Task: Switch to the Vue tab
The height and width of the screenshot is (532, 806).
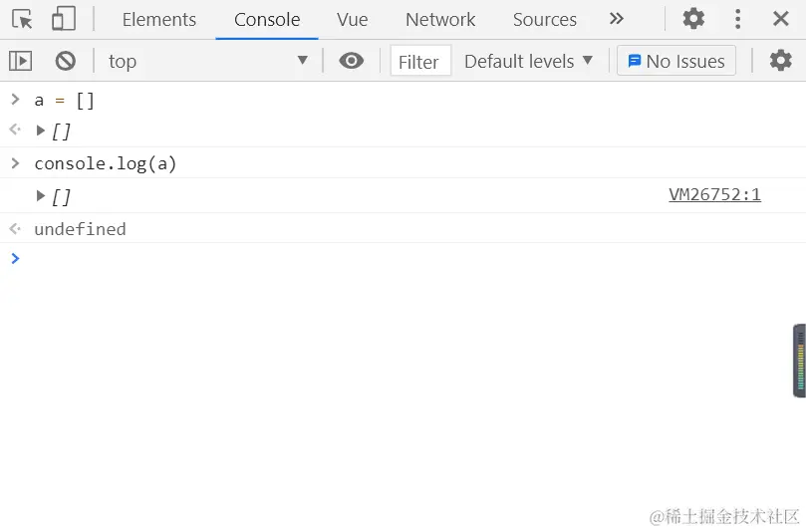Action: click(x=352, y=20)
